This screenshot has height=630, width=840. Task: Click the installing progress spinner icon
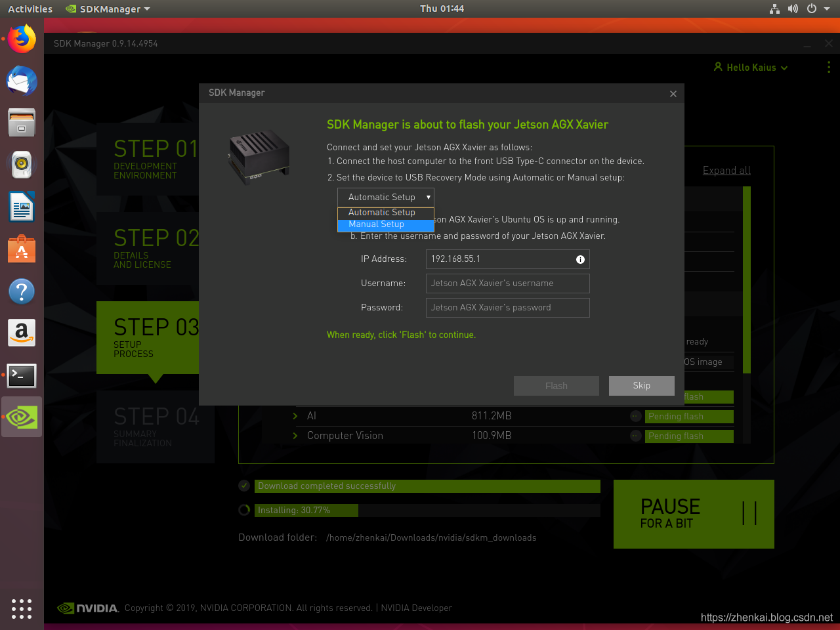click(x=244, y=510)
